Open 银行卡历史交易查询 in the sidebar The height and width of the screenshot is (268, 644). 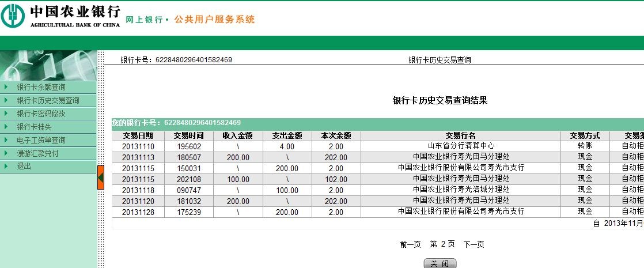[x=48, y=100]
